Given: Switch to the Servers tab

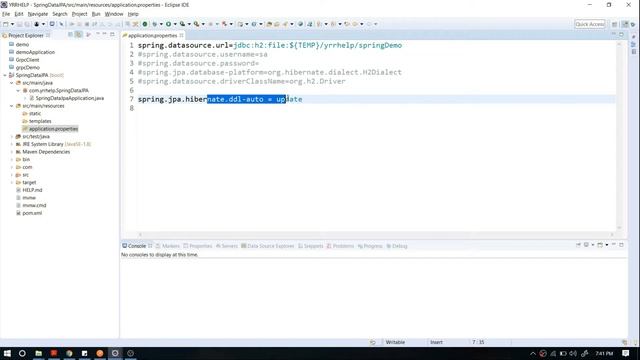Looking at the screenshot, I should click(x=227, y=246).
